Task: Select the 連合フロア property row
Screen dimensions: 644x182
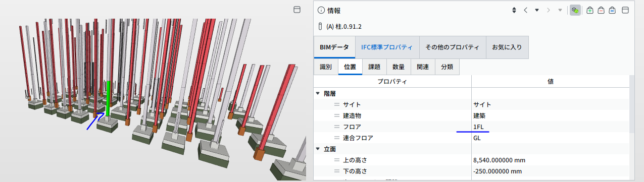Action: click(471, 138)
